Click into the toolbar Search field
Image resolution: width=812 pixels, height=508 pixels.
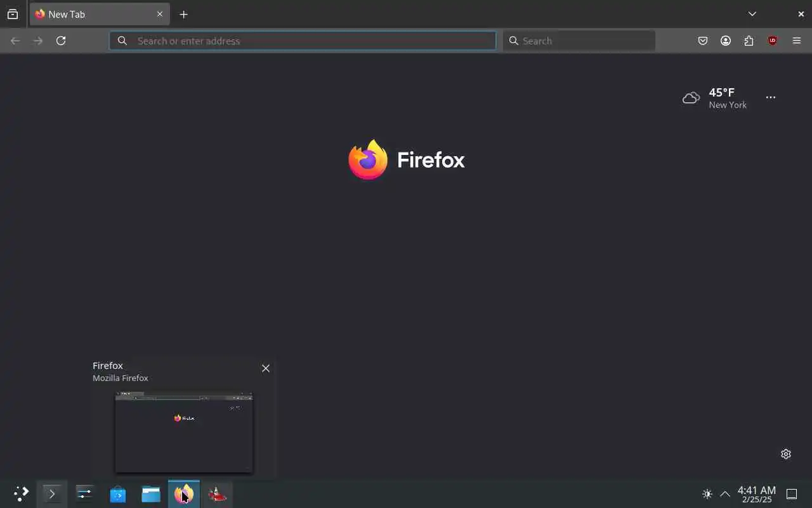(x=579, y=41)
